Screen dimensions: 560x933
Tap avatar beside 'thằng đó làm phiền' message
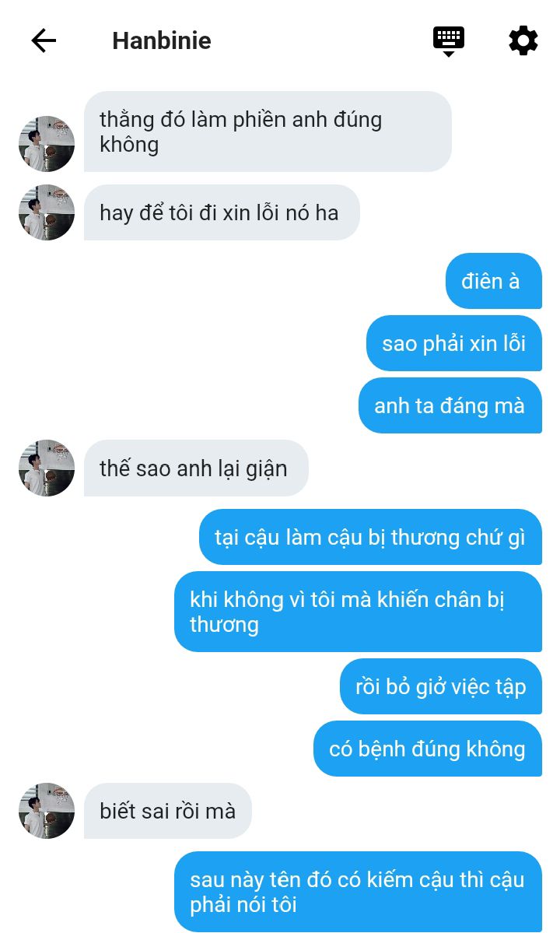point(47,144)
